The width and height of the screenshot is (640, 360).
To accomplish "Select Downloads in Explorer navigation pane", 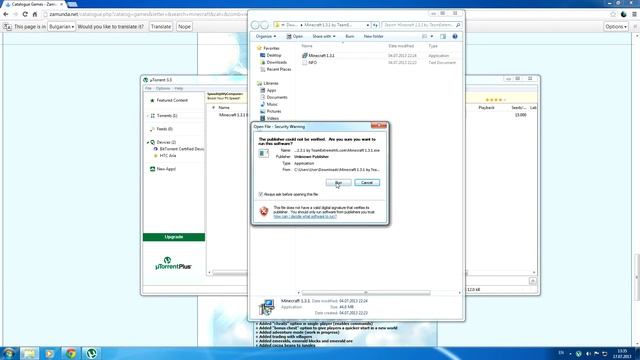I will 273,62.
